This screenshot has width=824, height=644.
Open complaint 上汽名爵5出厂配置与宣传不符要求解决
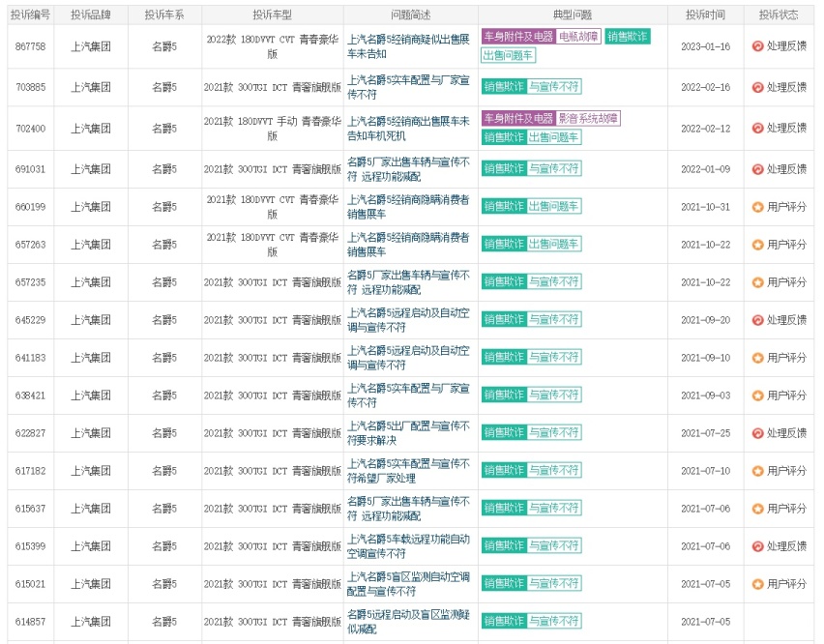[408, 433]
